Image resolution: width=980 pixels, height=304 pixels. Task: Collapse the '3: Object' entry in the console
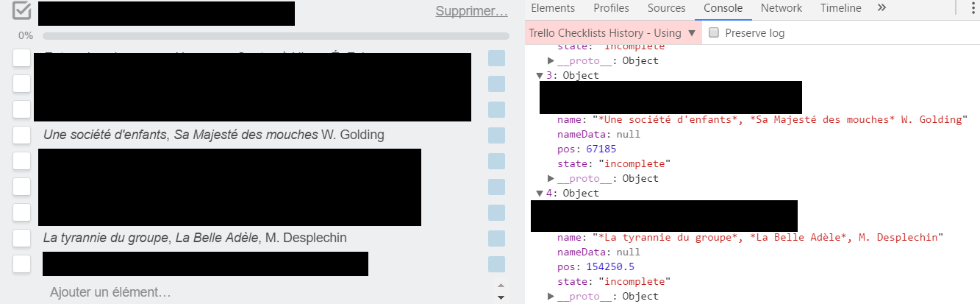pos(540,76)
